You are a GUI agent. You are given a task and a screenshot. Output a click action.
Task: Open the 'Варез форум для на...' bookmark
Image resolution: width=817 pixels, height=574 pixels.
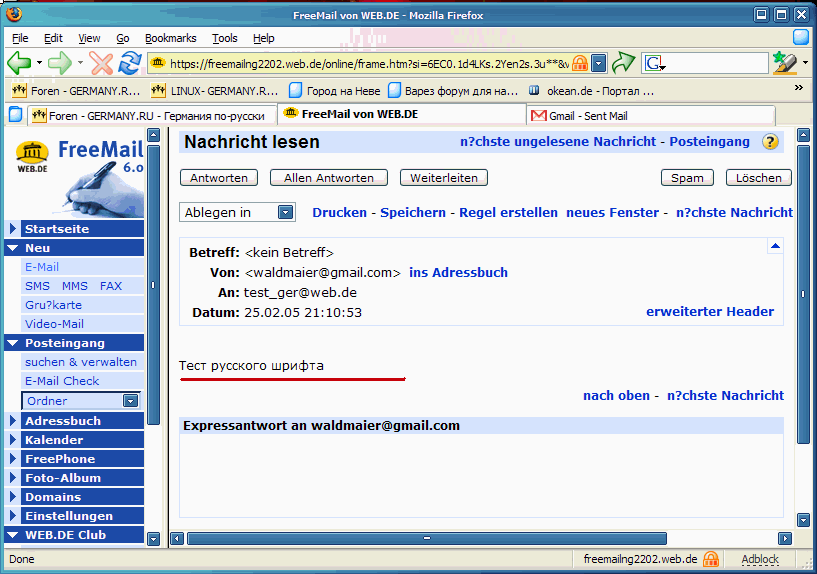click(453, 91)
